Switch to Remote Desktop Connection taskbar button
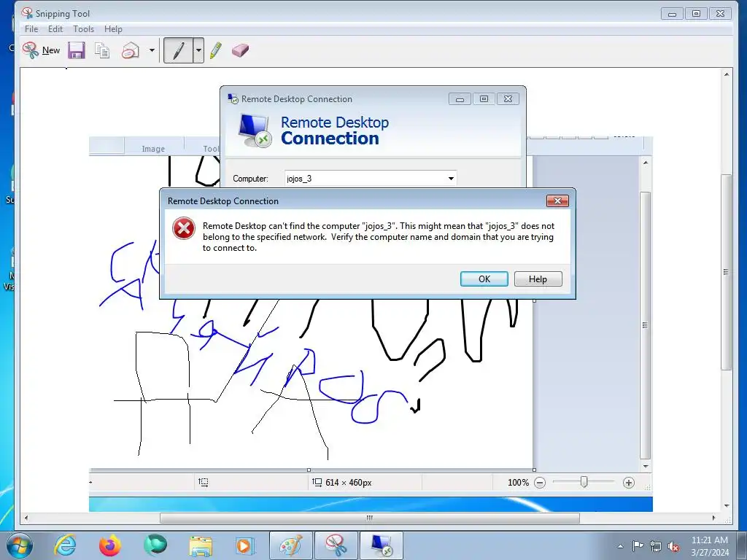Screen dimensions: 747x560 381,545
